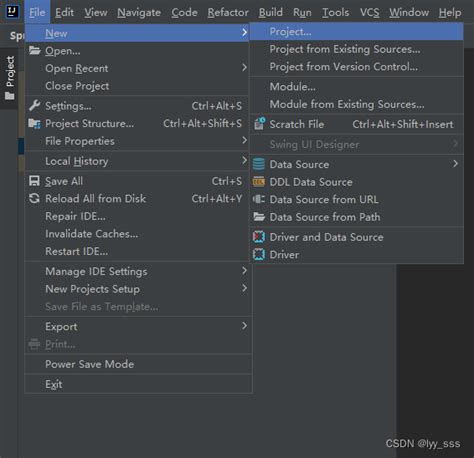Click the Data Source database icon
The height and width of the screenshot is (458, 474).
point(259,164)
